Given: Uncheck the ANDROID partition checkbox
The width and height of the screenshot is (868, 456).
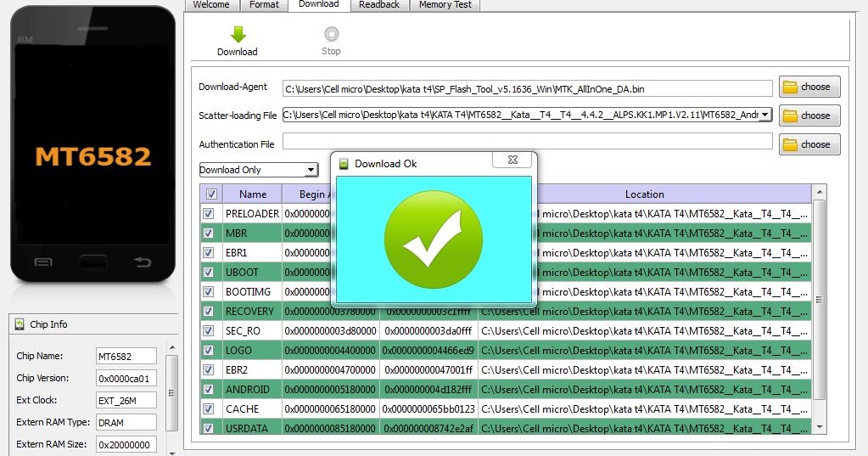Looking at the screenshot, I should click(209, 390).
